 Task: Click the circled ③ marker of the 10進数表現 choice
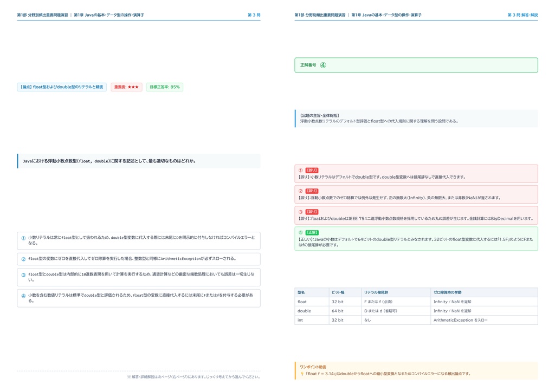23,275
